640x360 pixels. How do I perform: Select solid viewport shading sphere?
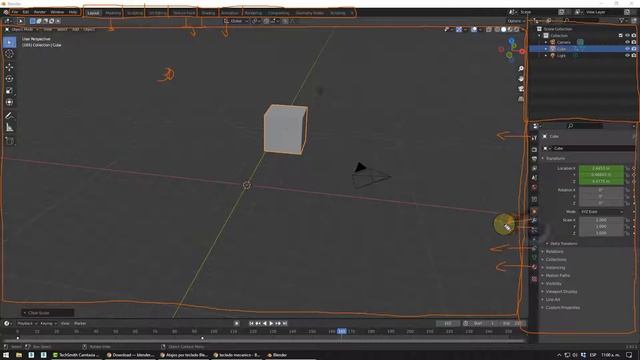(x=504, y=29)
